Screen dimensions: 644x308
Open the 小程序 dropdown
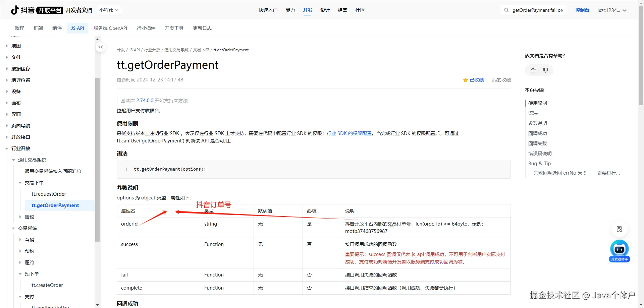tap(109, 10)
